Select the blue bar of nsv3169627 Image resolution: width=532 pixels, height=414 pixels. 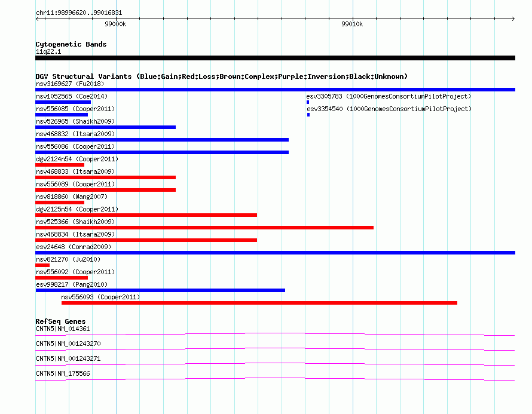(275, 90)
